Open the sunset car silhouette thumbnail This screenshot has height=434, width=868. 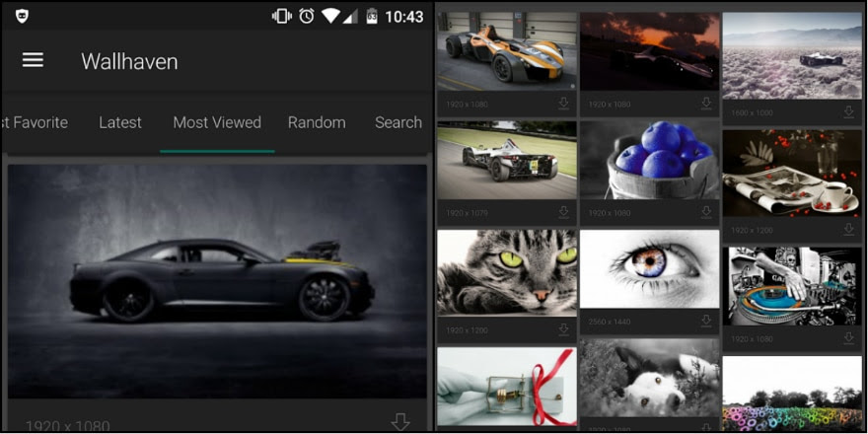point(650,51)
